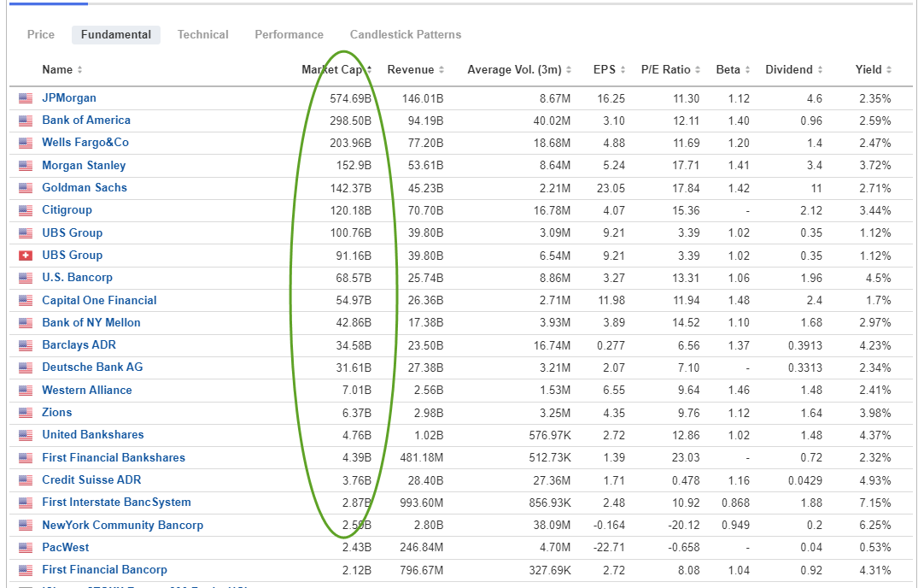Open the Citigroup link

click(67, 210)
